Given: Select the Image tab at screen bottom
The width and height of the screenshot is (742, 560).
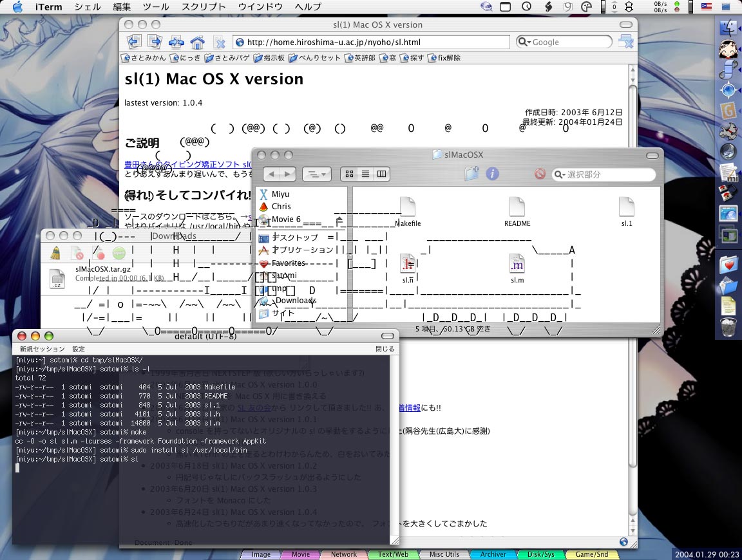Looking at the screenshot, I should tap(261, 554).
